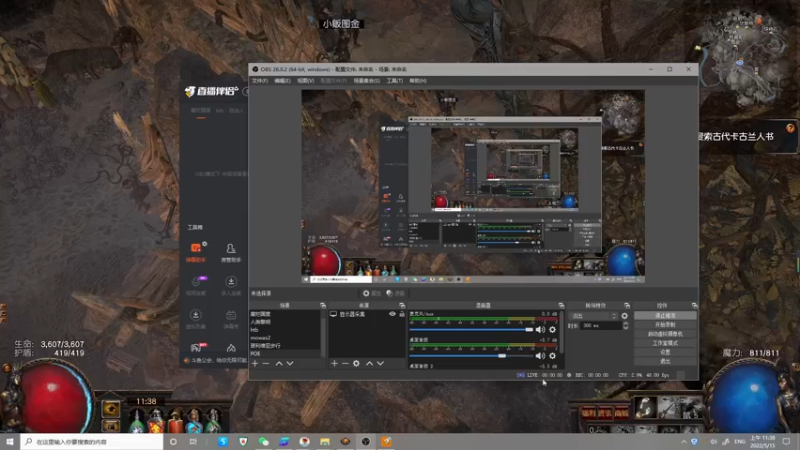
Task: Add a new scene with the plus icon
Action: 255,363
